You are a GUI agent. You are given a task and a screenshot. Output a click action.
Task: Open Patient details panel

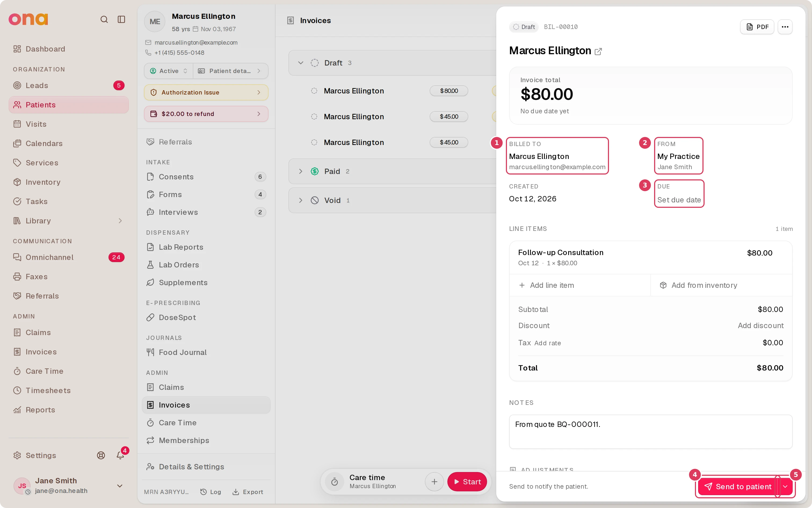pos(230,71)
